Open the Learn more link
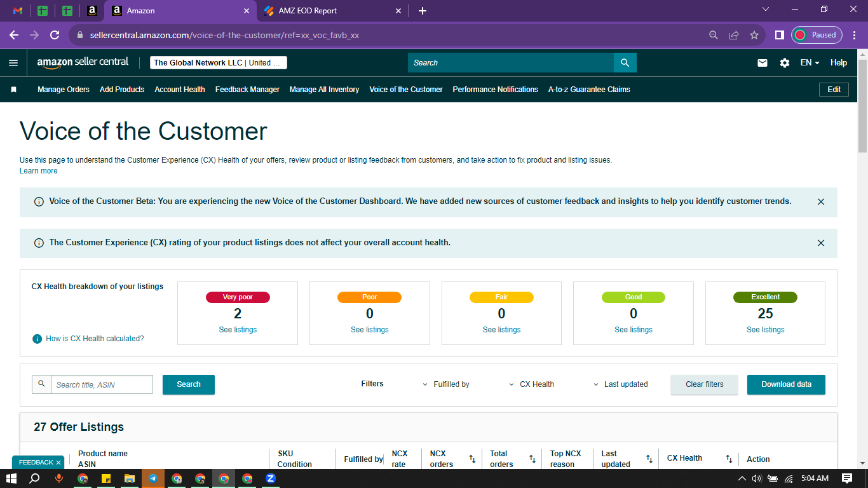This screenshot has height=488, width=868. [39, 171]
